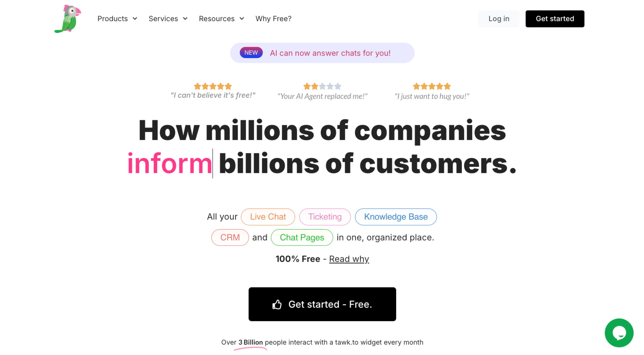
Task: Click the thumbs-up icon on Get started
Action: [277, 304]
